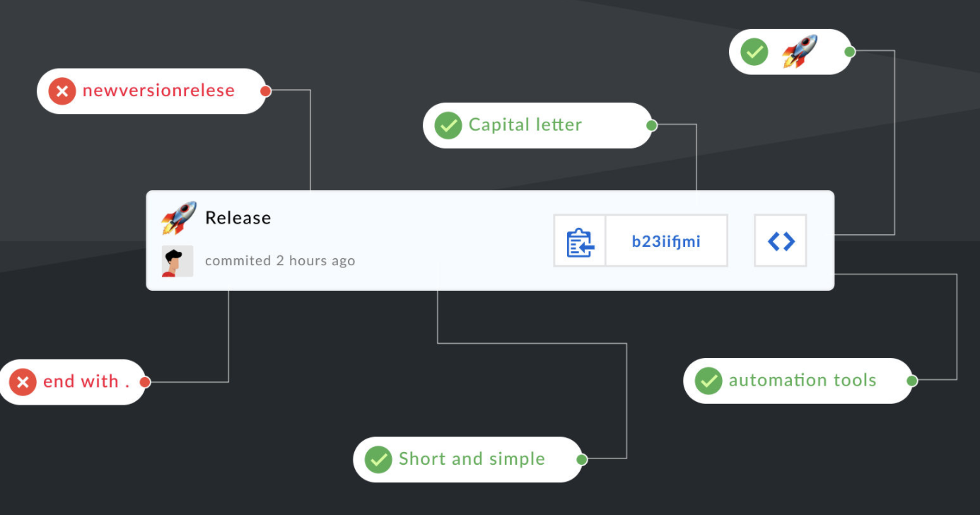Screen dimensions: 980x515
Task: Open commit hash b23iifjmi link
Action: click(x=666, y=241)
